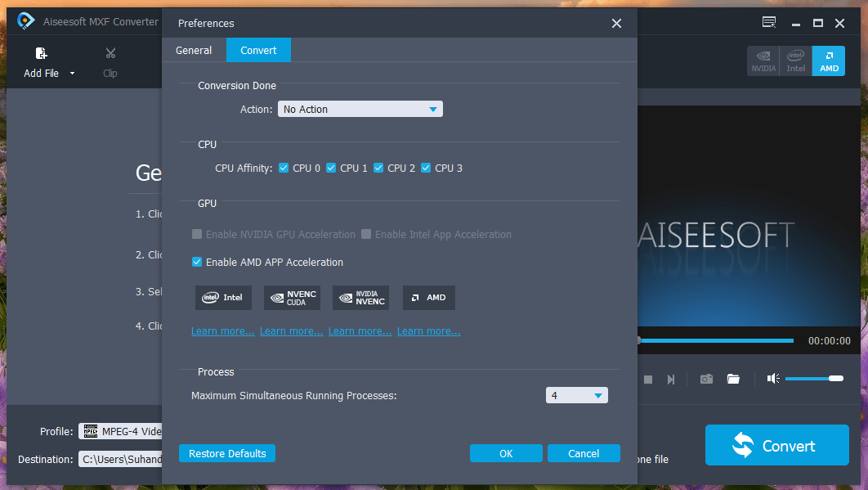Close the Preferences dialog

coord(617,23)
